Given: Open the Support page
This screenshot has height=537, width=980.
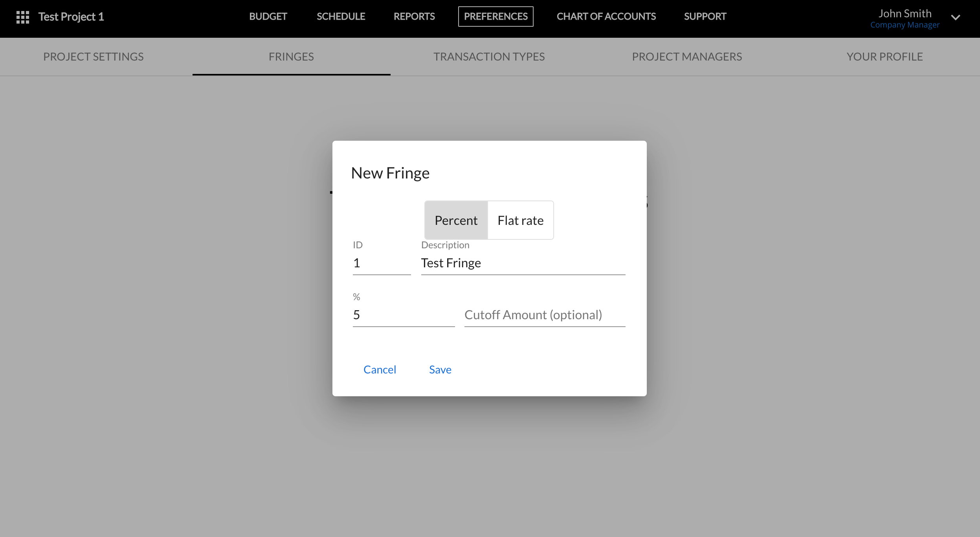Looking at the screenshot, I should 705,17.
